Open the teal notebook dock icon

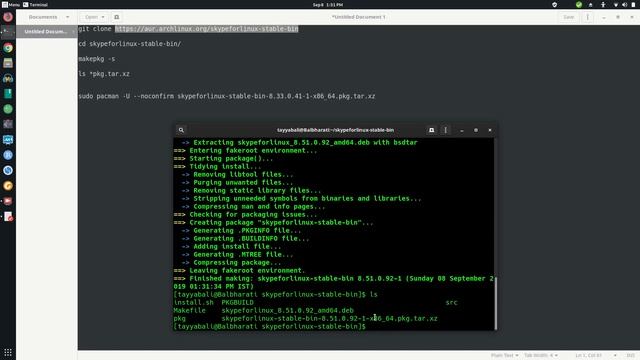coord(8,93)
